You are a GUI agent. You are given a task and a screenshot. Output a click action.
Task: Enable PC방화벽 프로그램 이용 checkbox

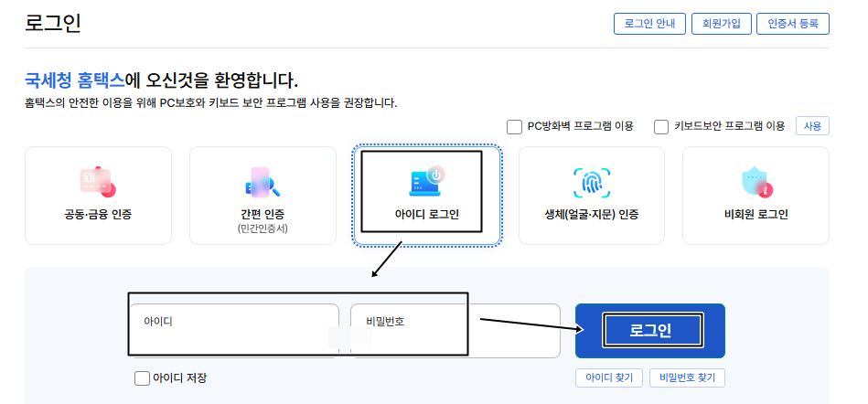click(514, 127)
